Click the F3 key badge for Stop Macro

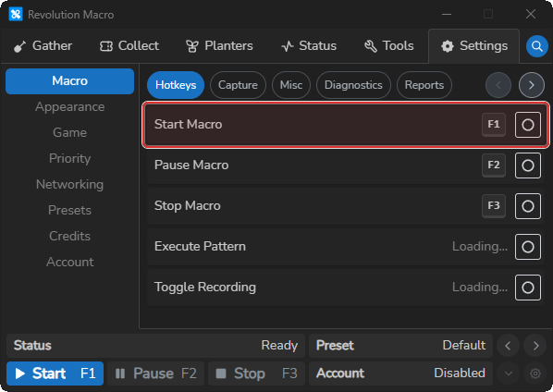point(494,206)
